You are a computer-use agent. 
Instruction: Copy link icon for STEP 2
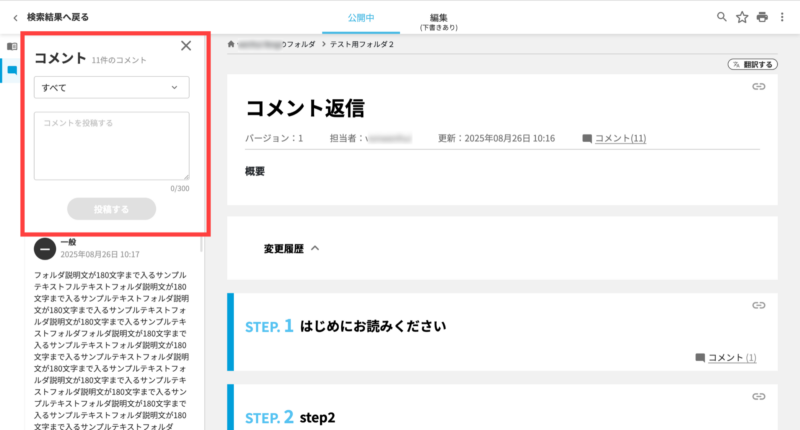pos(759,397)
